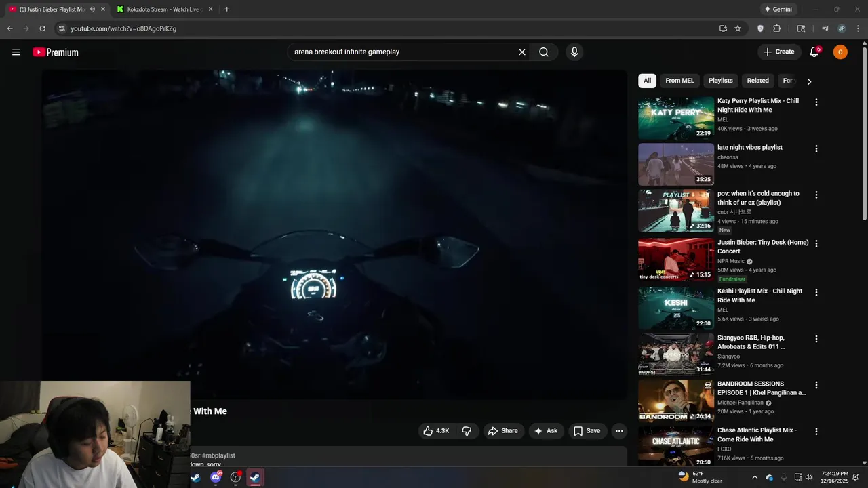Open the notifications bell

(814, 52)
